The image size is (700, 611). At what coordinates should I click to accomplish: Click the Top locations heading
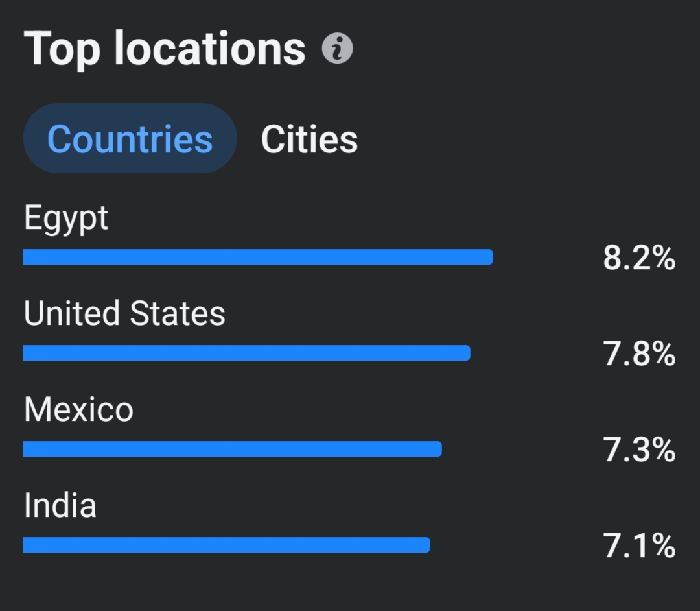pyautogui.click(x=164, y=48)
